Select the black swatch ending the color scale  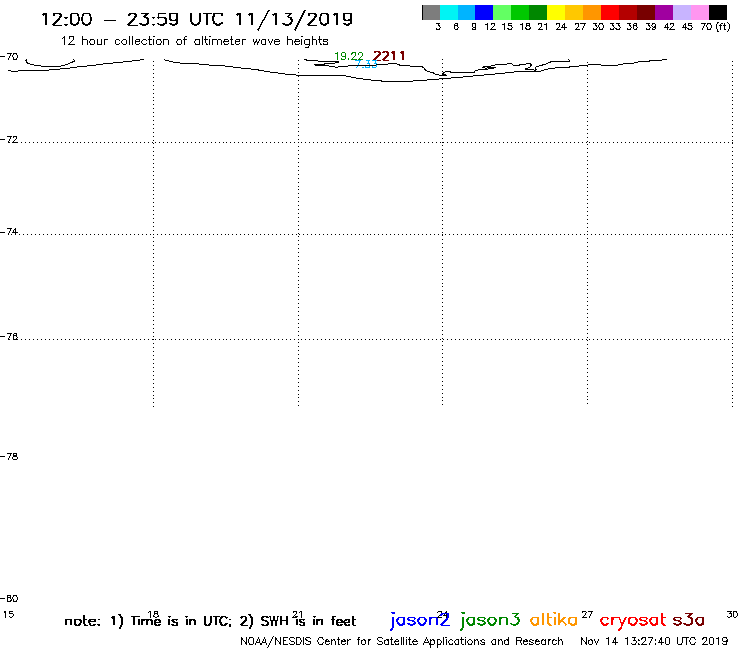(718, 12)
